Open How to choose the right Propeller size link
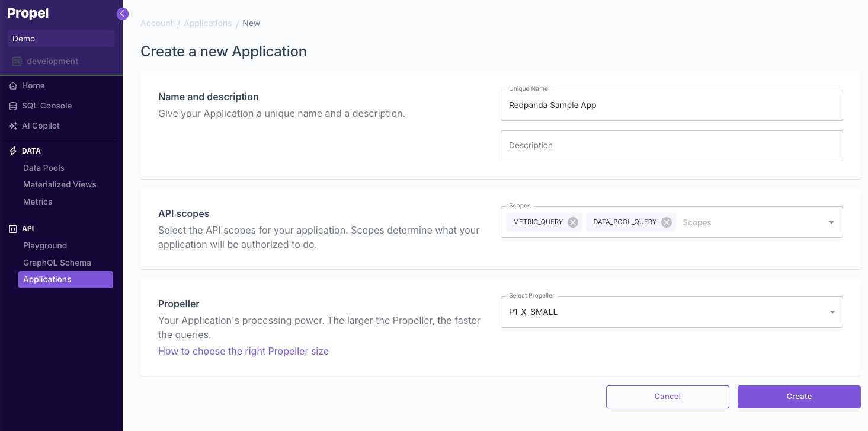This screenshot has height=431, width=868. (x=244, y=351)
